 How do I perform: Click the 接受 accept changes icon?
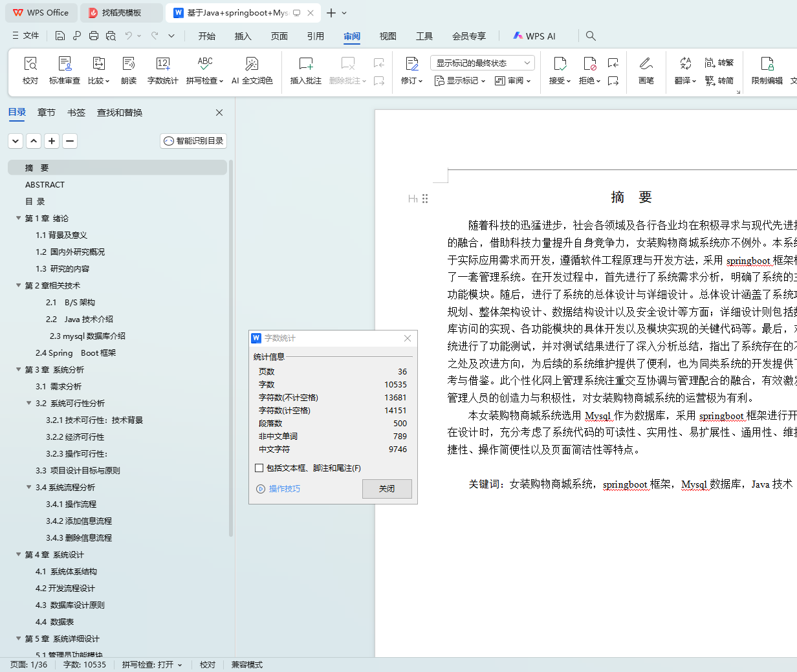tap(560, 63)
